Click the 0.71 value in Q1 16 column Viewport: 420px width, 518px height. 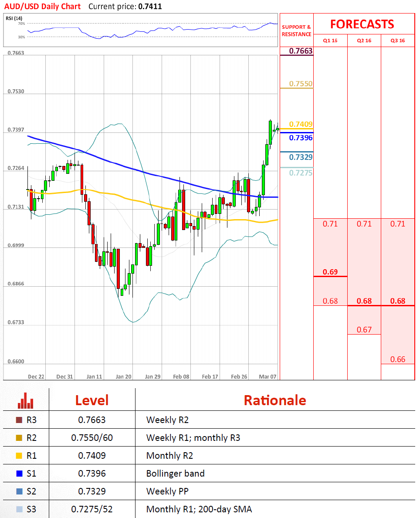pos(330,224)
